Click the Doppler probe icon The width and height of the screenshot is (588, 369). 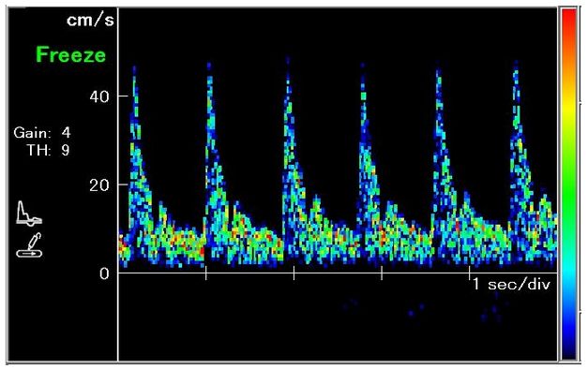point(29,245)
